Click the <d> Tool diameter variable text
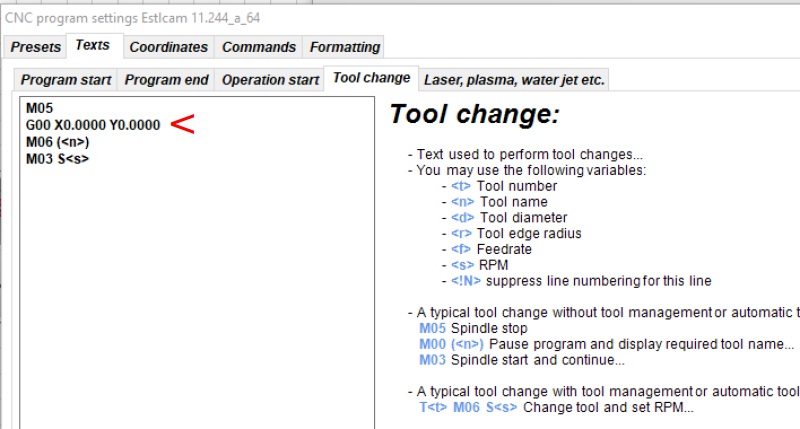 (x=509, y=217)
